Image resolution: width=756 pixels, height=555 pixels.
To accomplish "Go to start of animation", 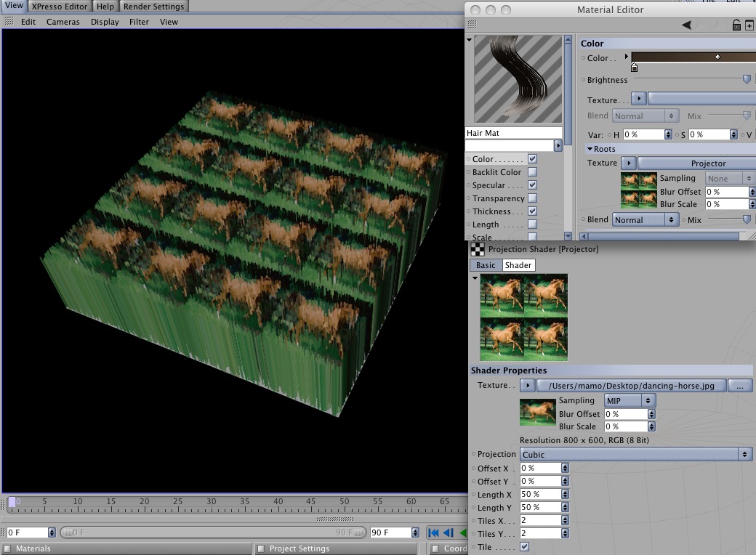I will [x=433, y=532].
